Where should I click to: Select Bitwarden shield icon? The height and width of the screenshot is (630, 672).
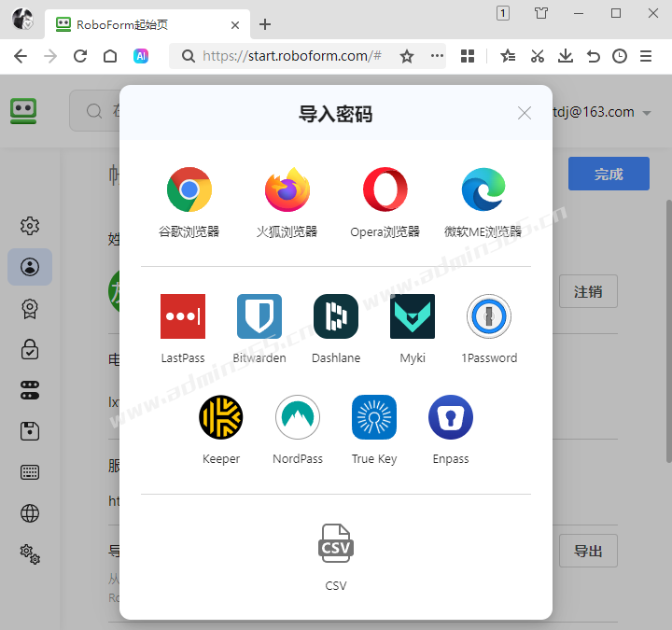pyautogui.click(x=259, y=316)
